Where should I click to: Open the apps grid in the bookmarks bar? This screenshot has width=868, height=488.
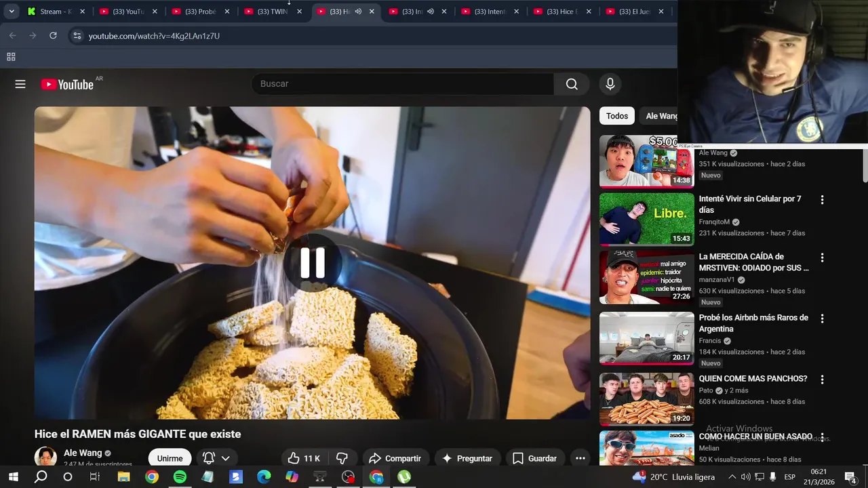tap(11, 58)
